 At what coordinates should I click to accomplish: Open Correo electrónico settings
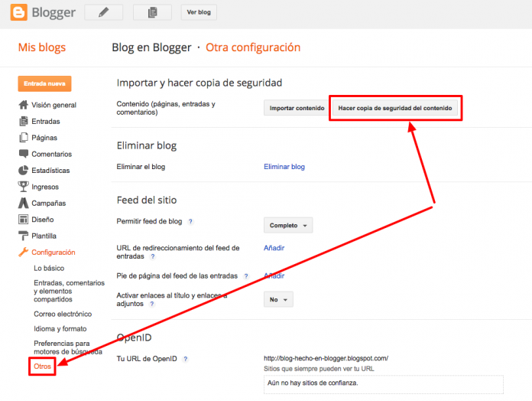click(63, 314)
